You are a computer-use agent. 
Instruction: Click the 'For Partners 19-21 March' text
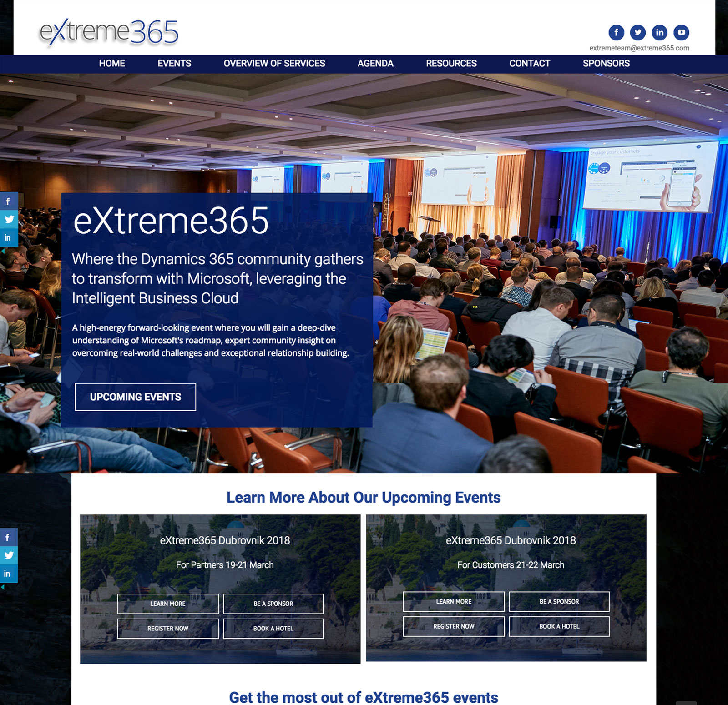(x=225, y=565)
